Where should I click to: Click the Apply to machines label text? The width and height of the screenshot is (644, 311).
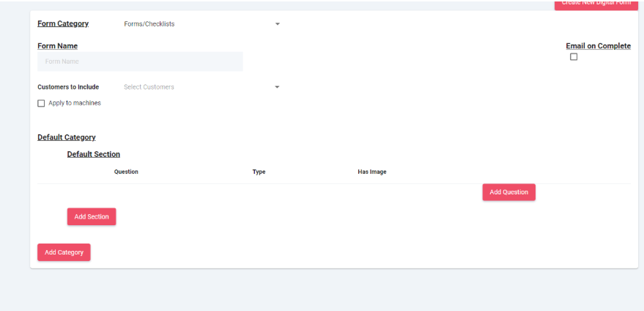pos(75,103)
